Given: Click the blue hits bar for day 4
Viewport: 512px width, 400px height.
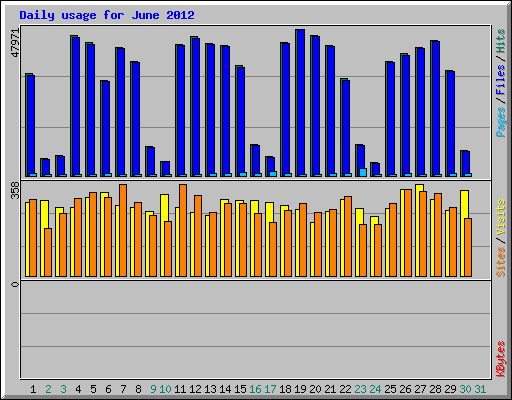Looking at the screenshot, I should [76, 107].
